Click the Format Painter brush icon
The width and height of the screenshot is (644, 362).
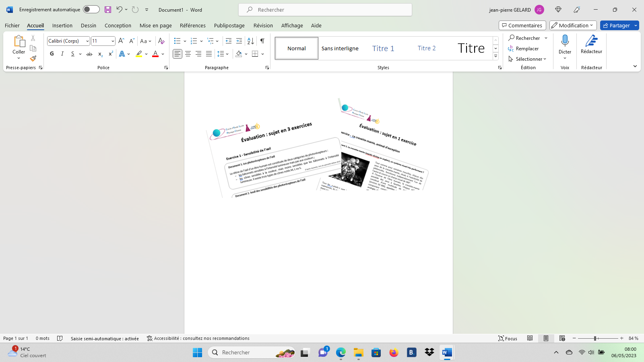click(33, 58)
